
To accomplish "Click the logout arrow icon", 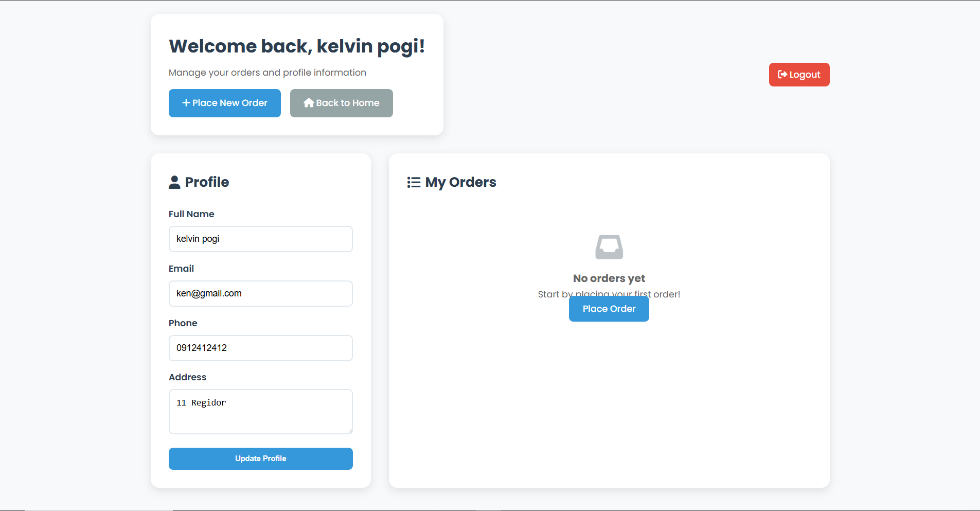I will click(782, 75).
